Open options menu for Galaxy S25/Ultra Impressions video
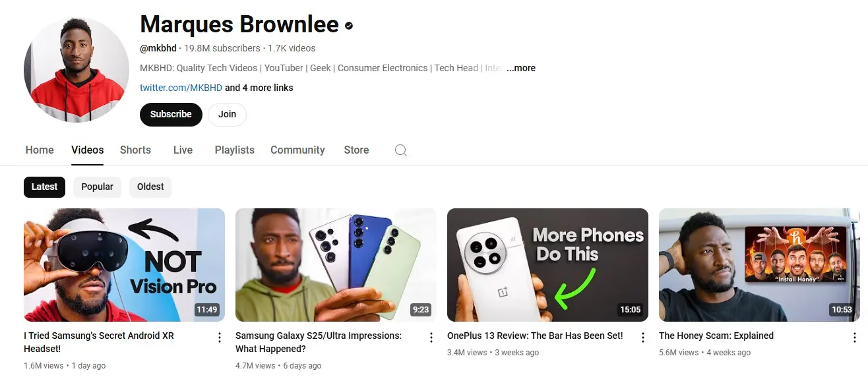 tap(431, 338)
